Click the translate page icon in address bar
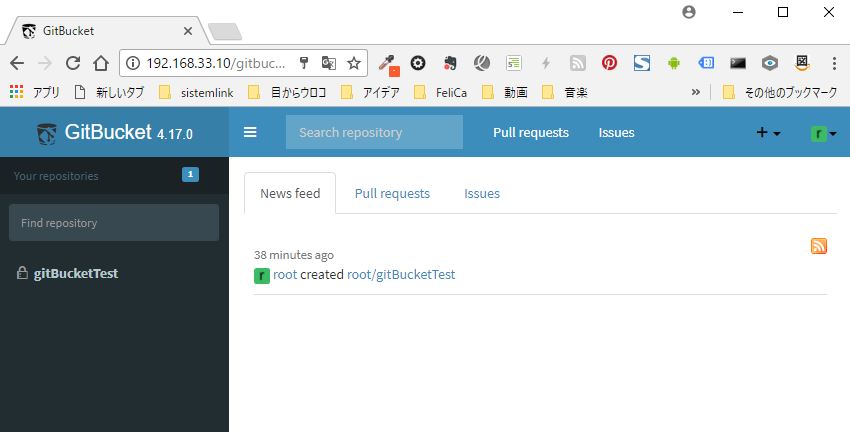The width and height of the screenshot is (850, 432). tap(329, 63)
